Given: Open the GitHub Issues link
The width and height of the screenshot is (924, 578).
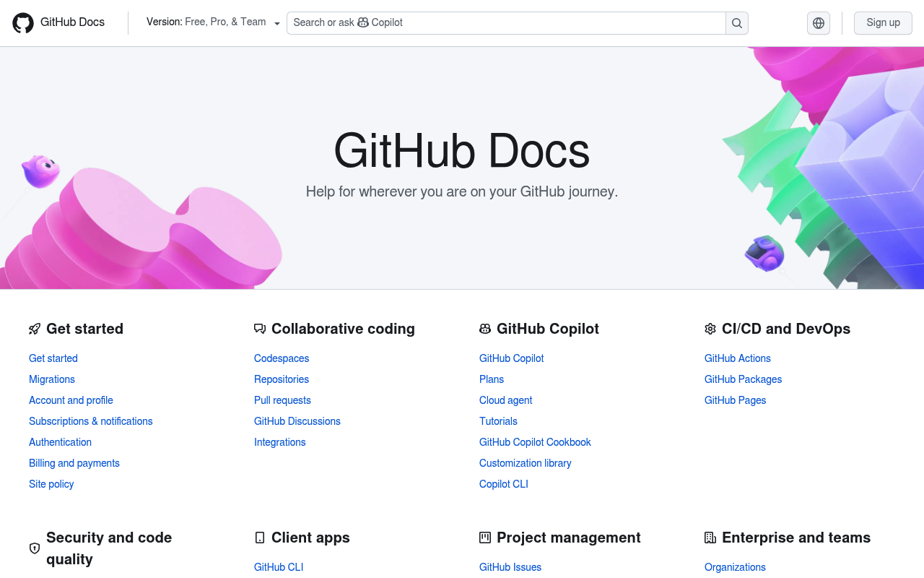Looking at the screenshot, I should click(x=510, y=567).
